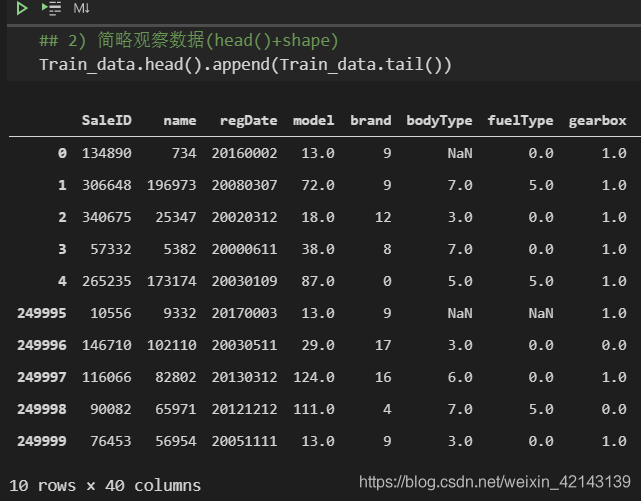
Task: Select the regDate column header
Action: [x=248, y=120]
